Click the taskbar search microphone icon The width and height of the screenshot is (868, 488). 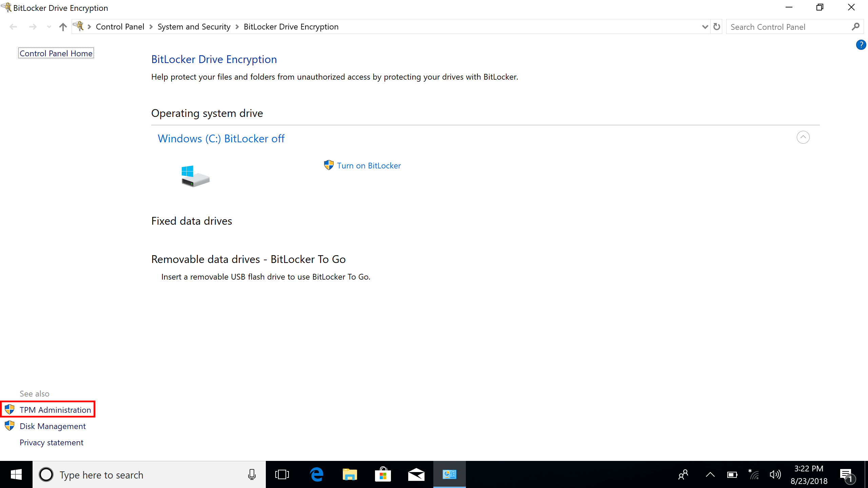[251, 474]
